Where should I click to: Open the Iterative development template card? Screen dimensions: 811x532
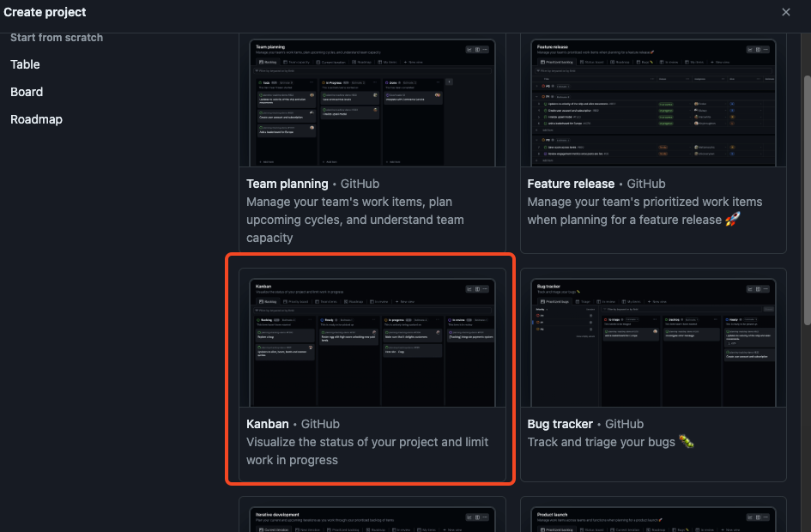(x=372, y=515)
